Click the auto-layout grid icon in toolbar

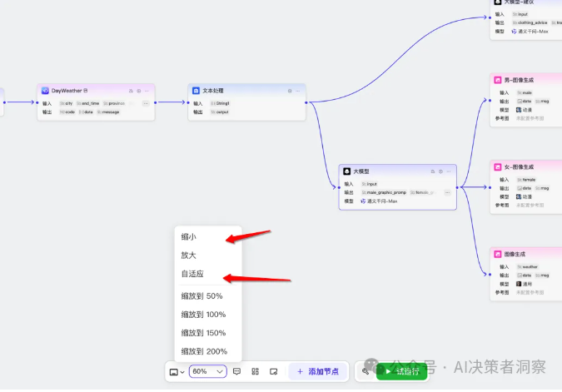(256, 371)
